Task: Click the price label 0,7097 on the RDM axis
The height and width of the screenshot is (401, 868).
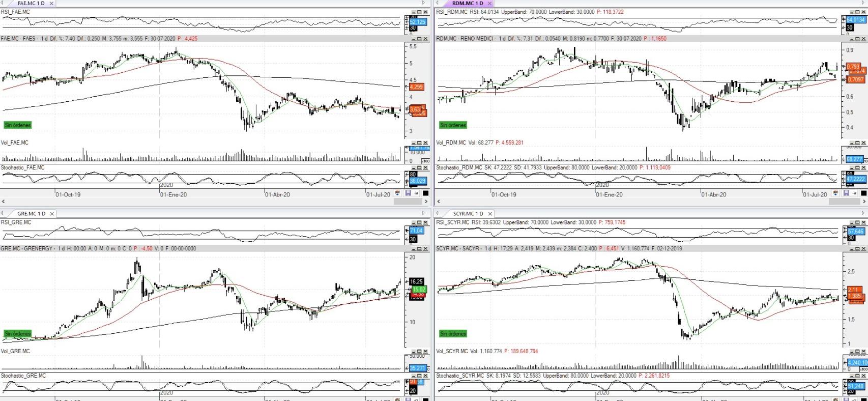Action: (855, 79)
